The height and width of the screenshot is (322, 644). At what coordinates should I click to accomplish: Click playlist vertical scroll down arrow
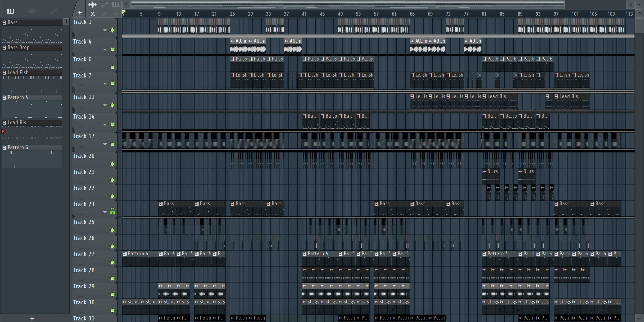[x=639, y=318]
